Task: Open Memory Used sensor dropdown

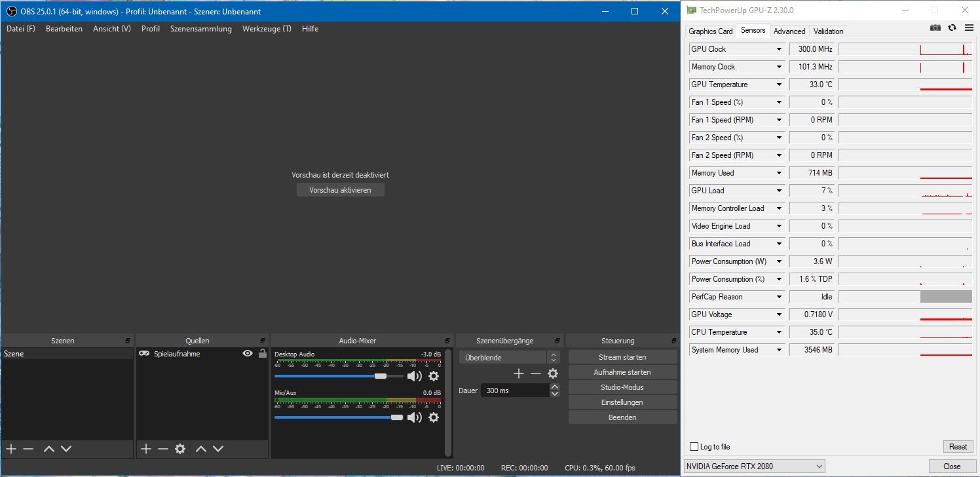Action: pyautogui.click(x=779, y=173)
